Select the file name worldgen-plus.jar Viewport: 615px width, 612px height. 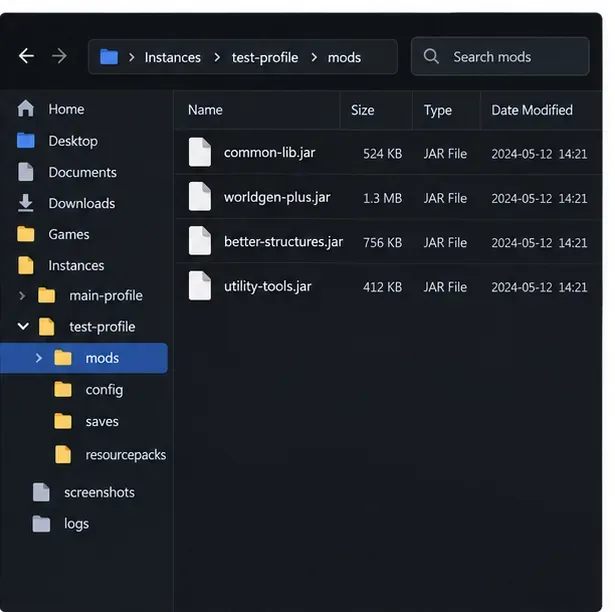(277, 197)
